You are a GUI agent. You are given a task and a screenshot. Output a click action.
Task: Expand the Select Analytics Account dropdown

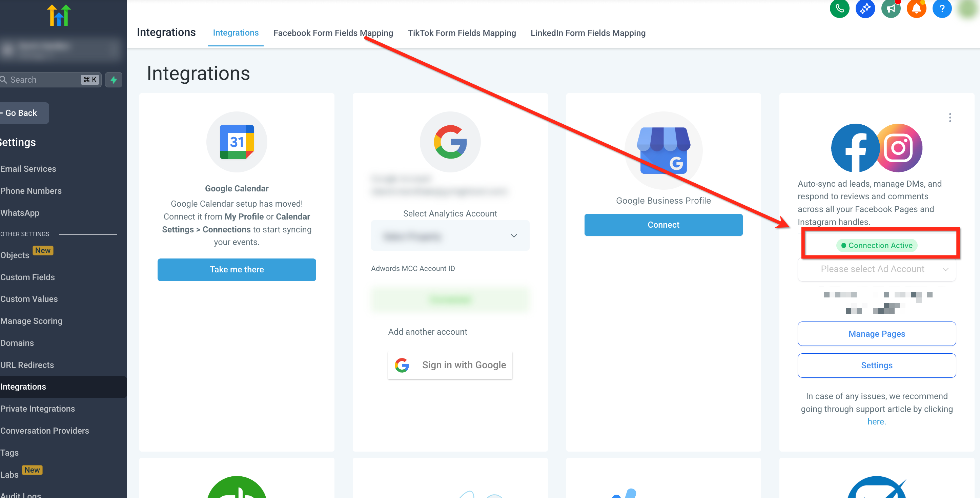click(450, 236)
